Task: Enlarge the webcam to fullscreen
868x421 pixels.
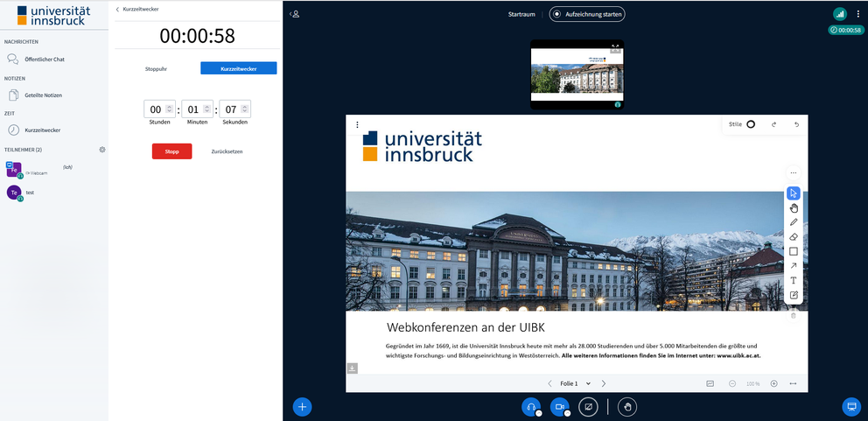Action: [x=615, y=46]
